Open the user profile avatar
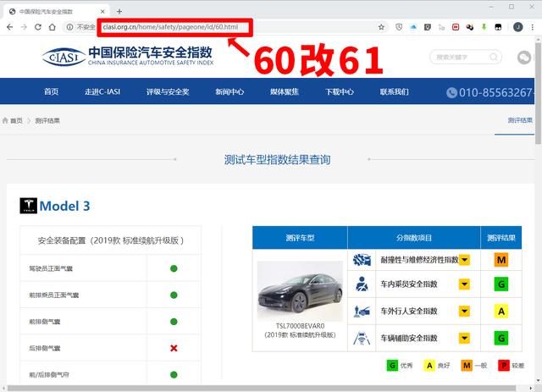The image size is (542, 392). (517, 27)
